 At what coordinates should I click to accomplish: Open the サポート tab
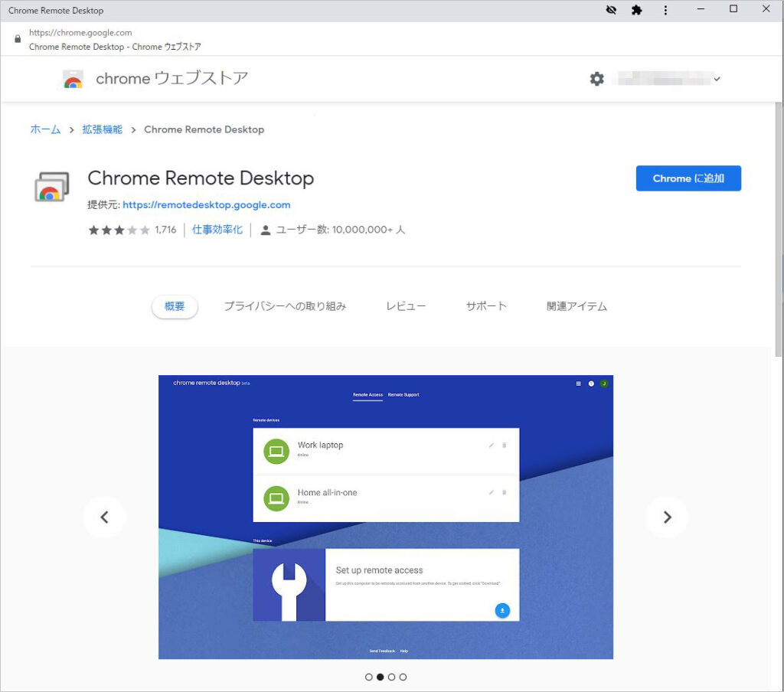486,306
